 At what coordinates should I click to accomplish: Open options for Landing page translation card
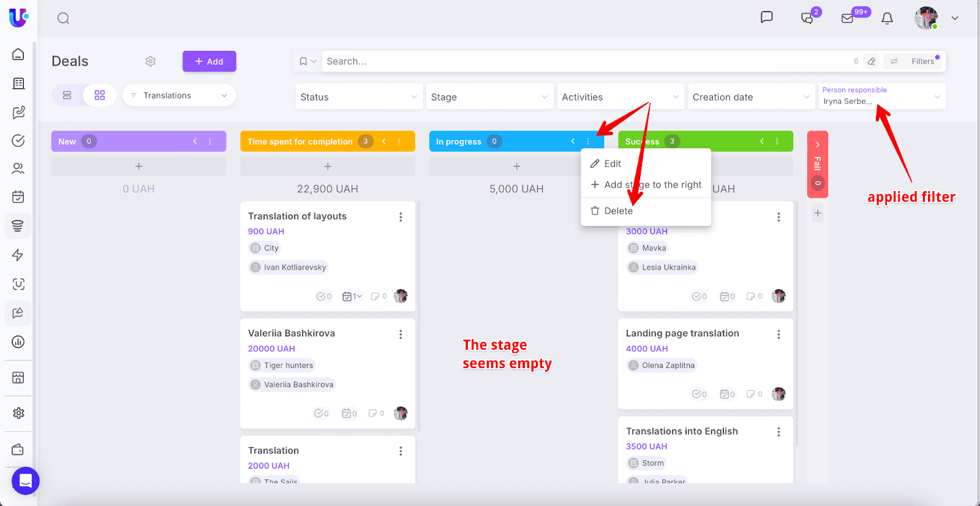778,334
